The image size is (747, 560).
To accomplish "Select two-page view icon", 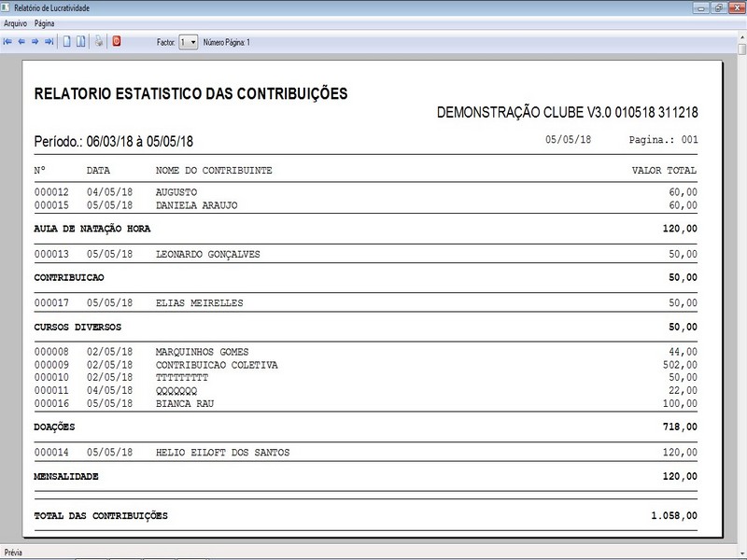I will 81,42.
